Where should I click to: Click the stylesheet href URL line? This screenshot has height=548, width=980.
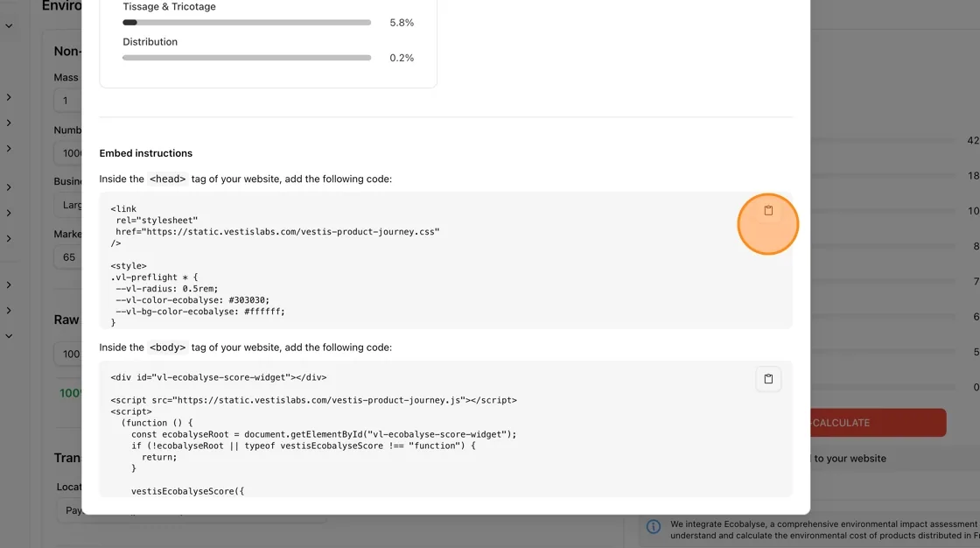click(x=277, y=231)
